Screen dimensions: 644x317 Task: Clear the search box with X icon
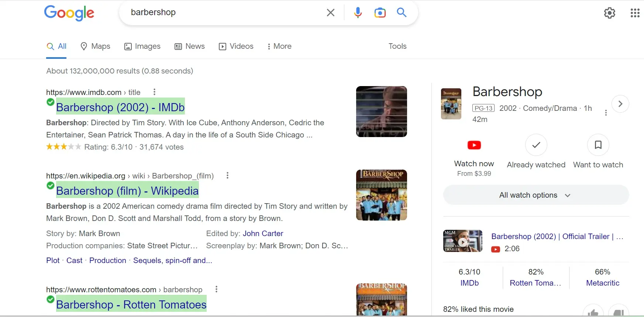(x=331, y=13)
